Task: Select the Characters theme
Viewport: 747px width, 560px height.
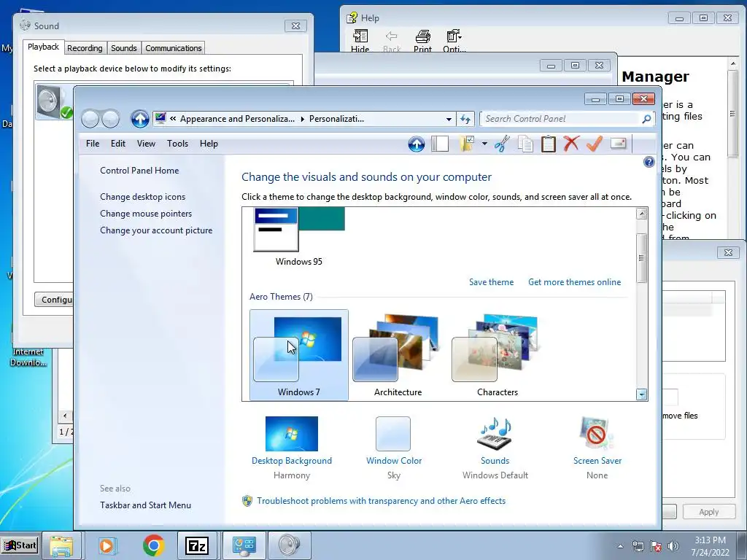Action: pyautogui.click(x=498, y=355)
